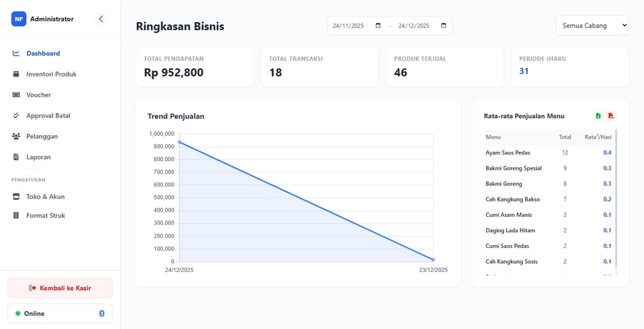644x329 pixels.
Task: Click the 24/12/2025 chart data point
Action: click(x=180, y=142)
